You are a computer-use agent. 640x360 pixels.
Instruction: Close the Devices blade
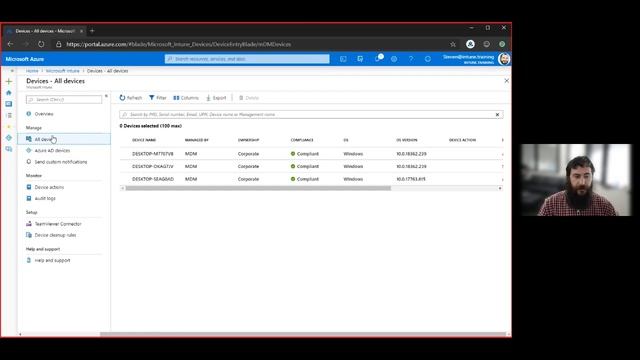click(x=507, y=81)
